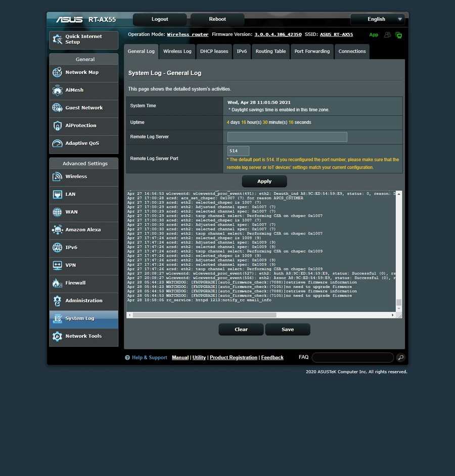The width and height of the screenshot is (455, 476).
Task: Click the Remote Log Server input field
Action: coord(287,137)
